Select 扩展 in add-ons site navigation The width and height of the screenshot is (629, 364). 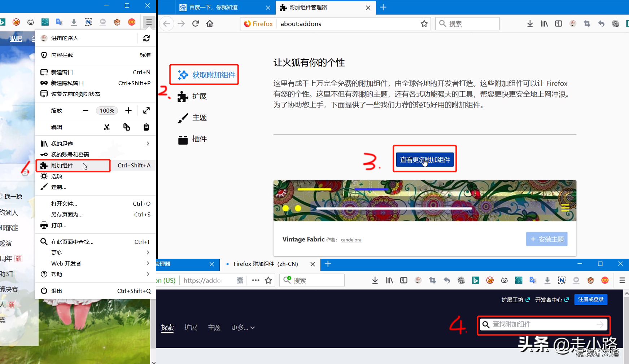191,328
